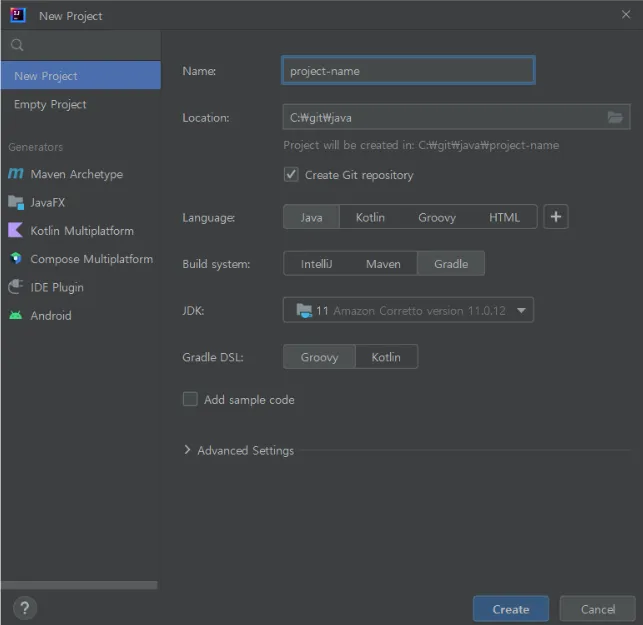Click the Maven Archetype icon
The width and height of the screenshot is (643, 625).
[x=16, y=174]
